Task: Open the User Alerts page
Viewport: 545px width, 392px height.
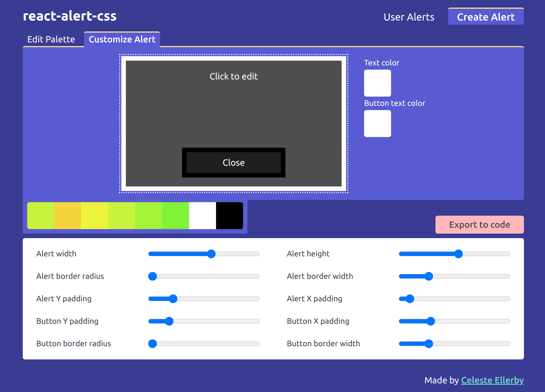Action: coord(409,17)
